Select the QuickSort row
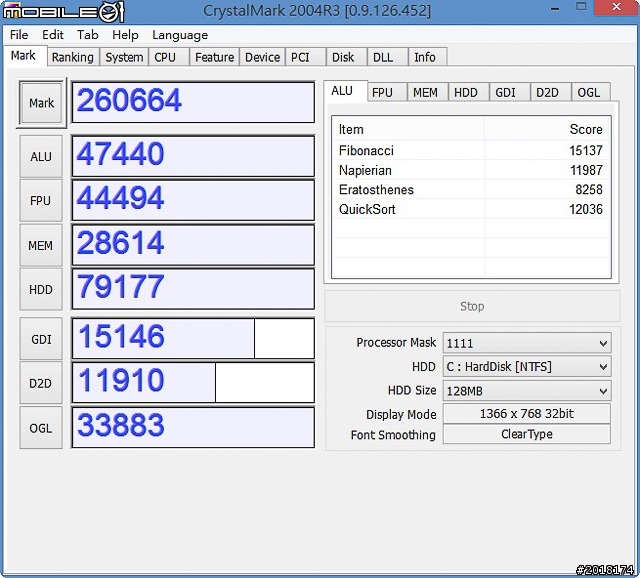Screen dimensions: 640x578 (471, 209)
